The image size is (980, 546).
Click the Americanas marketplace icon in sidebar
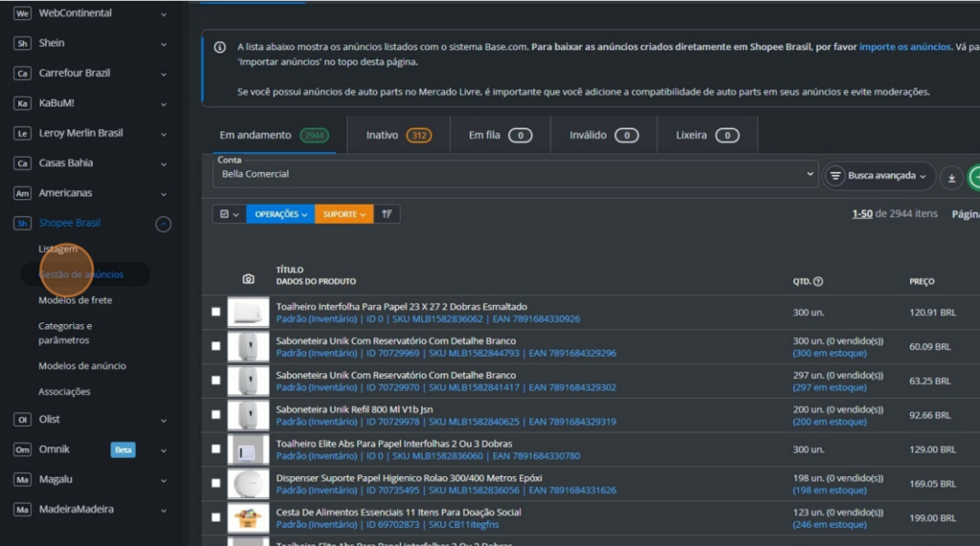[22, 193]
